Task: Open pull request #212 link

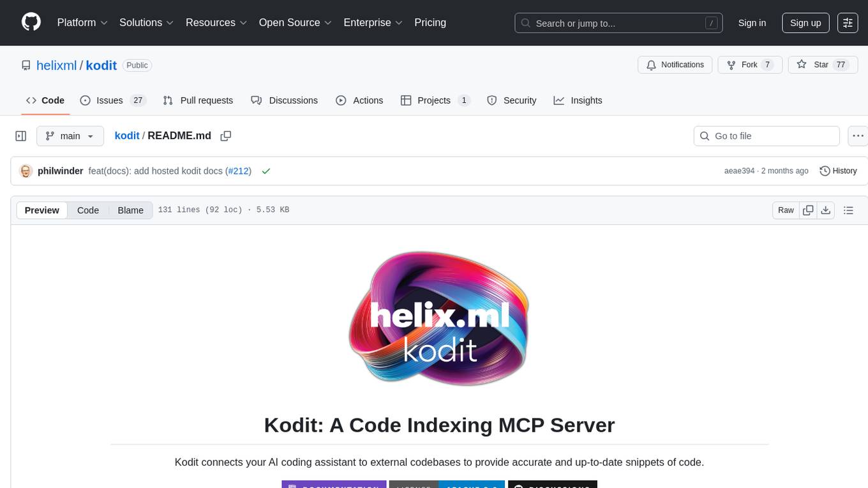Action: (x=239, y=171)
